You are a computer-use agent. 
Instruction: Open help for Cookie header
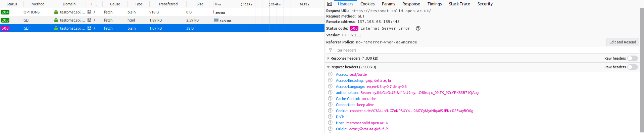330,111
